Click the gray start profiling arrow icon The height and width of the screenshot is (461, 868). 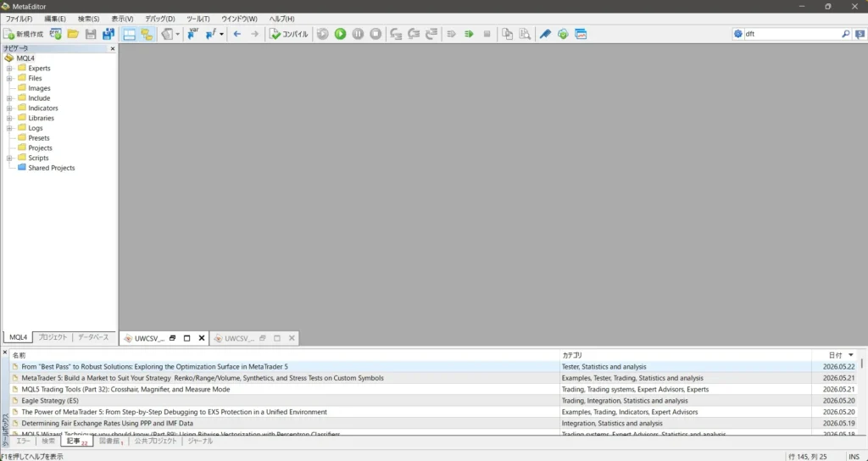(x=451, y=34)
